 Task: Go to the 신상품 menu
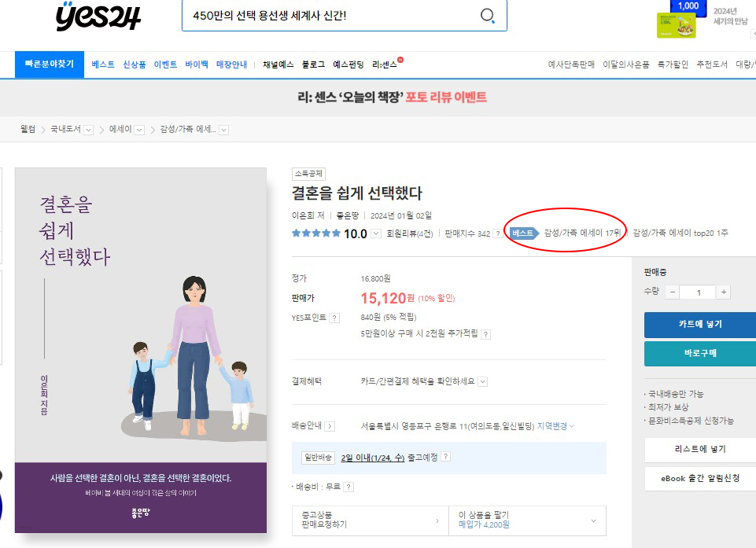[134, 64]
